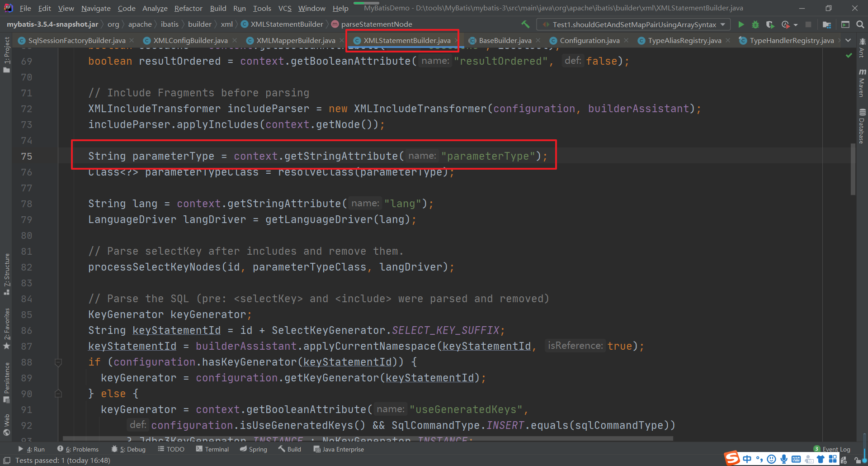The height and width of the screenshot is (466, 868).
Task: Open the Event Log
Action: point(832,449)
